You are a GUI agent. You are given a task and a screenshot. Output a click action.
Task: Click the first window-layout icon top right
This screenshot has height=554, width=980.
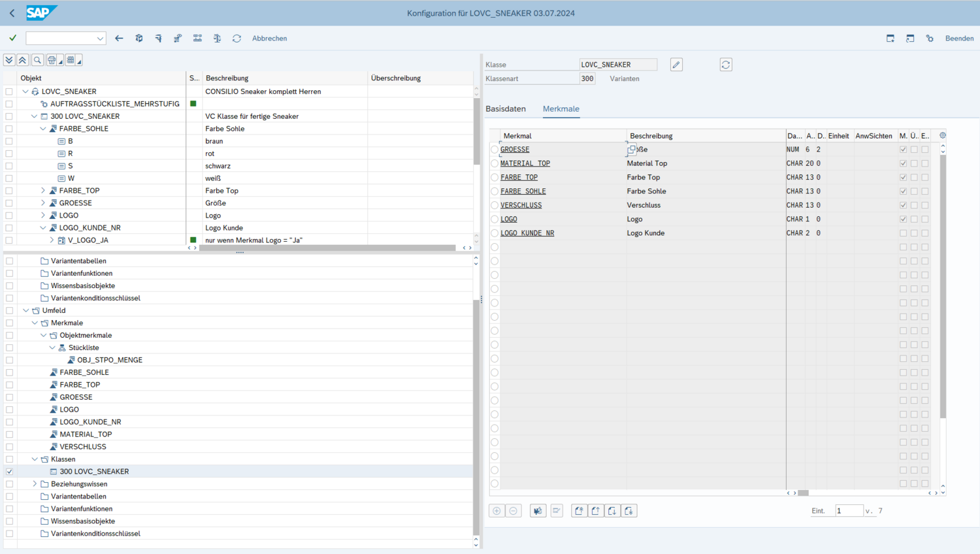[890, 39]
